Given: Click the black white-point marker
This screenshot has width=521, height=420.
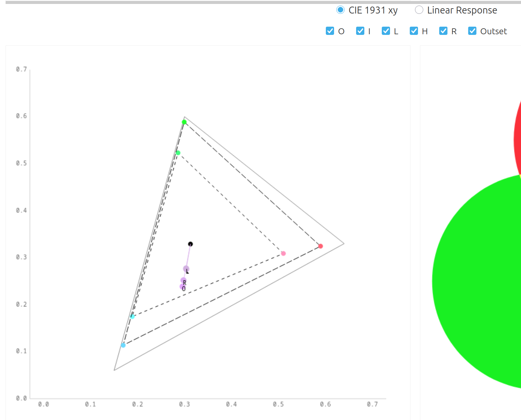Looking at the screenshot, I should coord(190,244).
